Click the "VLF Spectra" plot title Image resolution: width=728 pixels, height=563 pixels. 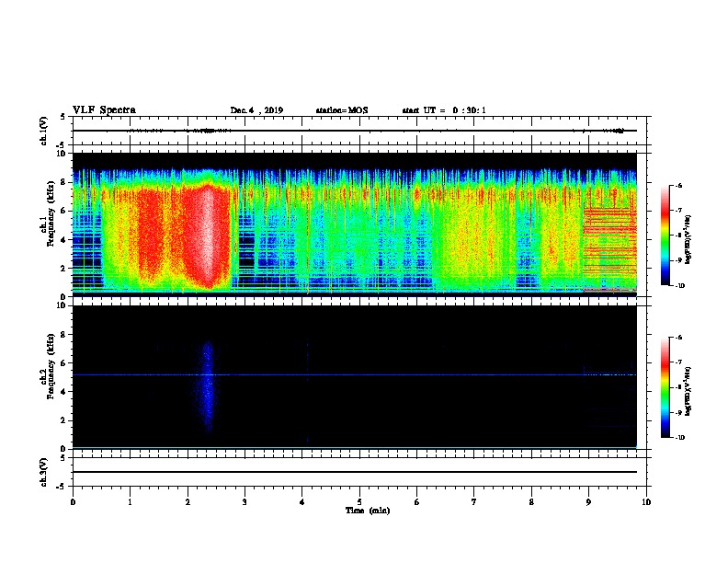point(104,110)
